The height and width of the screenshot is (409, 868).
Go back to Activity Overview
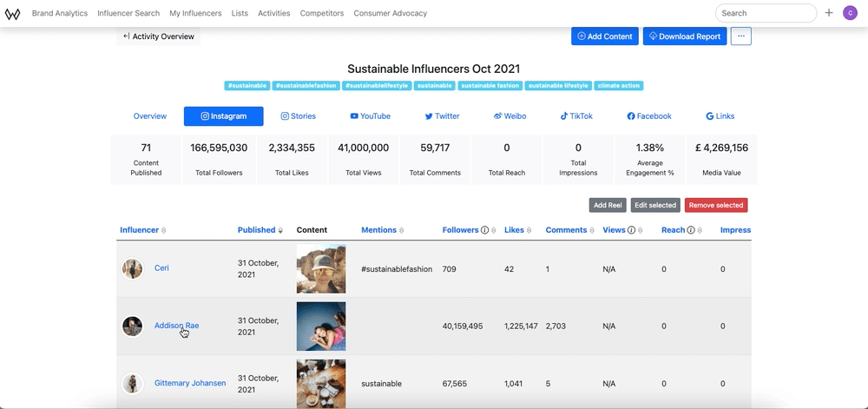pyautogui.click(x=158, y=36)
